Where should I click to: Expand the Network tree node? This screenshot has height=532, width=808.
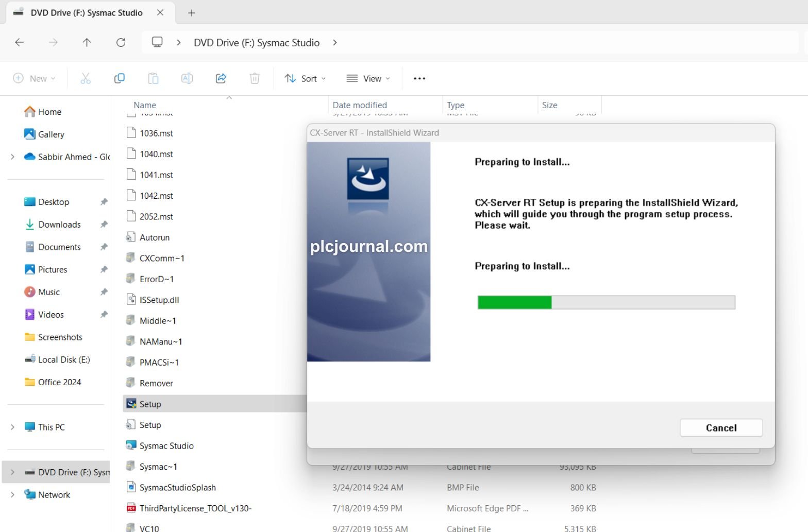tap(12, 495)
